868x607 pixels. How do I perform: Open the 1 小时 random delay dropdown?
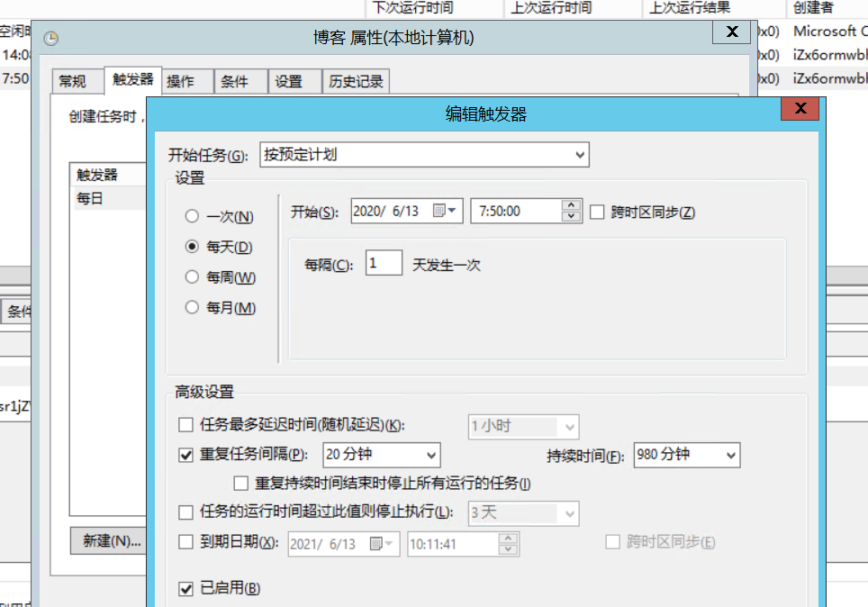524,427
